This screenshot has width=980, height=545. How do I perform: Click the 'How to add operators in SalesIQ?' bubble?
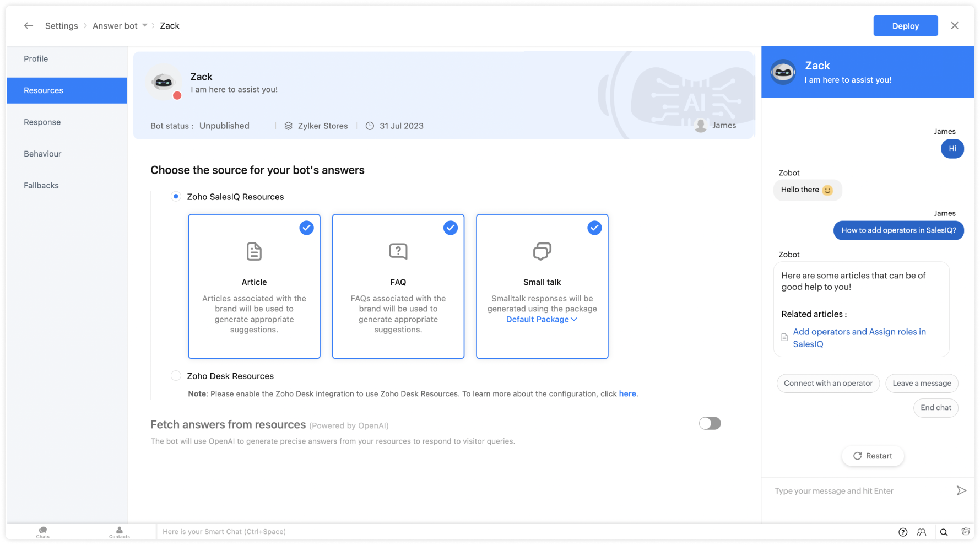click(898, 230)
